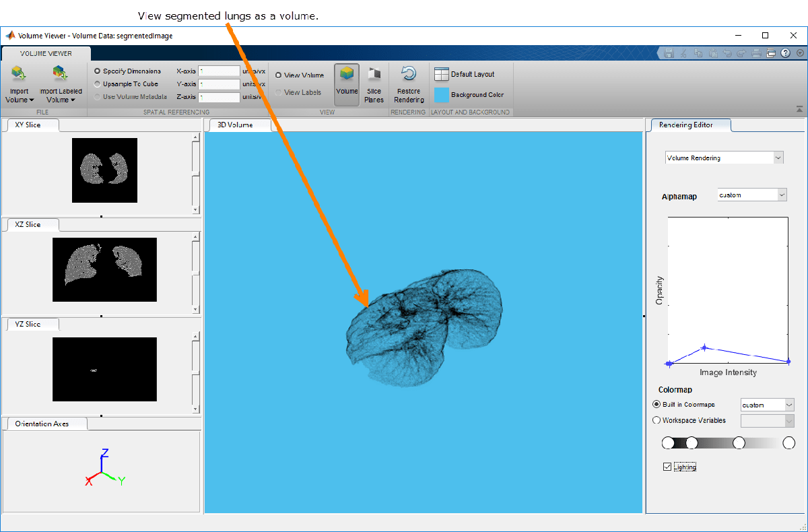Viewport: 808px width, 532px height.
Task: Select the Rendering Editor tab
Action: click(685, 125)
